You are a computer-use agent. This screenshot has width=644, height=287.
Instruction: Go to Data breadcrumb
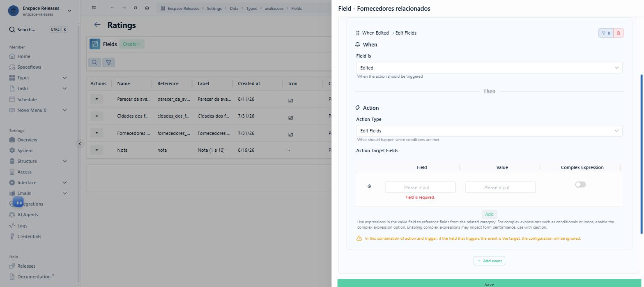[234, 8]
